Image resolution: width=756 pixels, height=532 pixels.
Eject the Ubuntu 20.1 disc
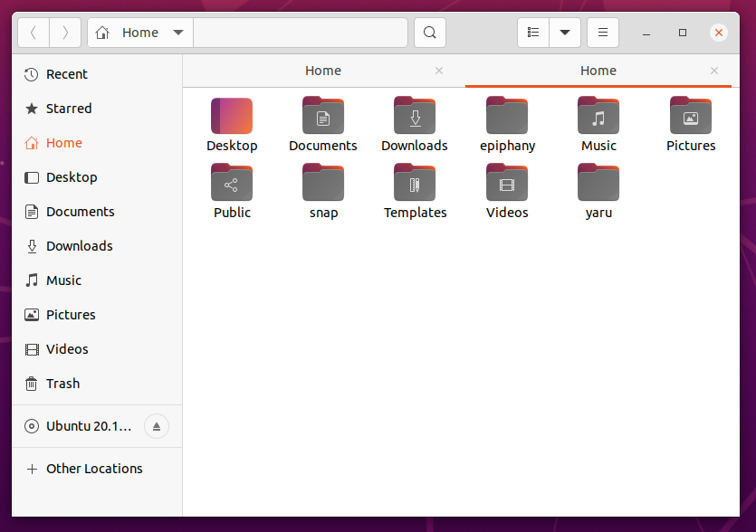(157, 426)
